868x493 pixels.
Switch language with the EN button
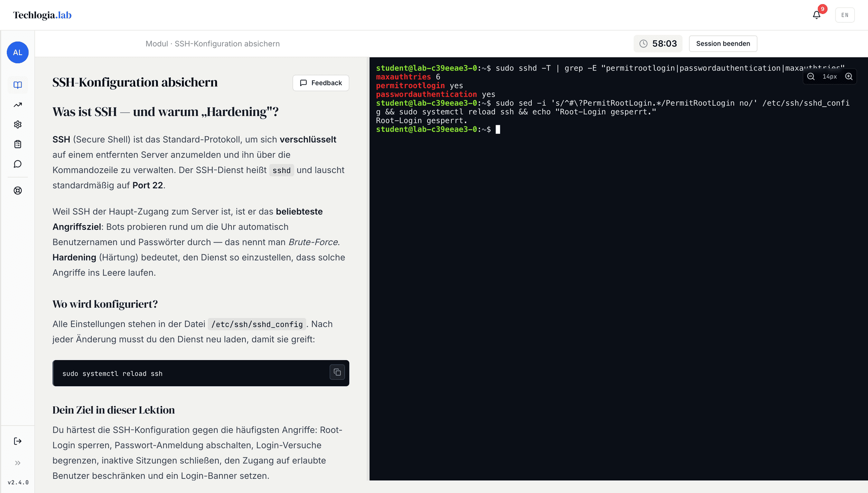[844, 15]
